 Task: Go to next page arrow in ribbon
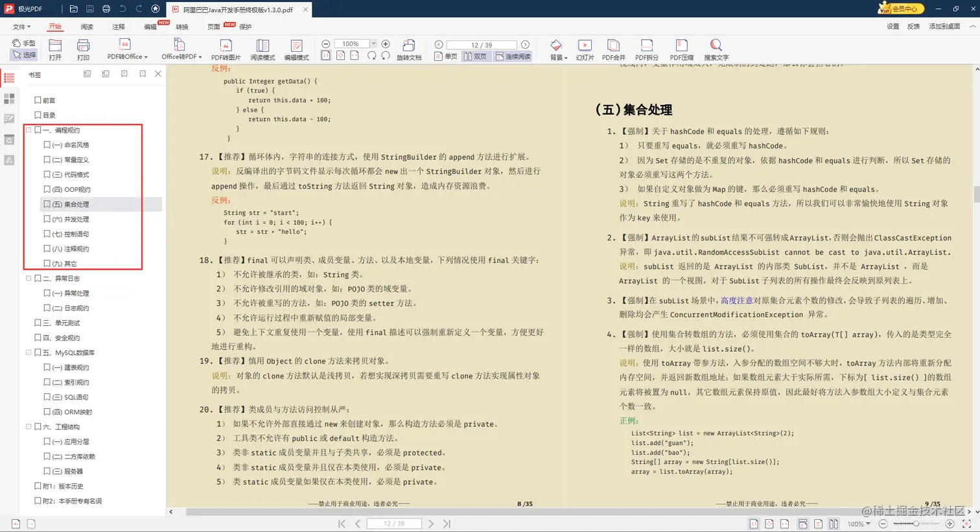pos(525,45)
